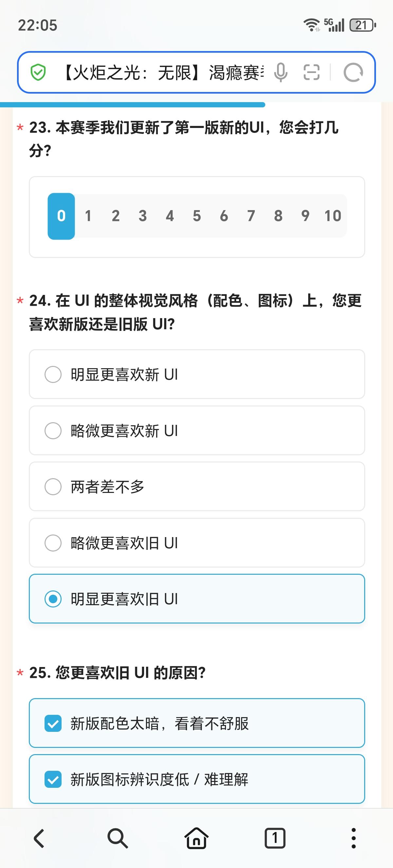Pick score 8 on the rating scale
The height and width of the screenshot is (868, 393).
tap(278, 216)
